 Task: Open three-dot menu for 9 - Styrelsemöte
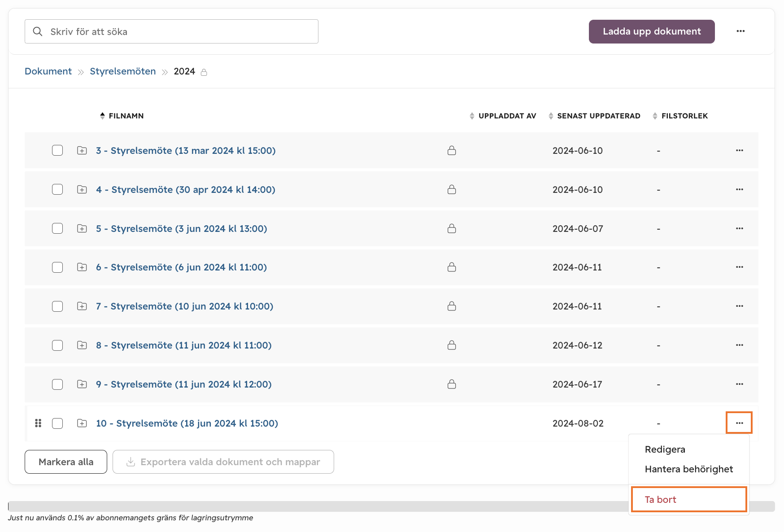click(x=740, y=384)
